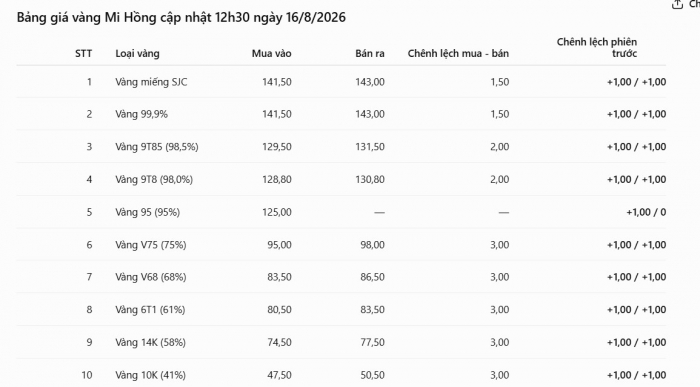Image resolution: width=700 pixels, height=387 pixels.
Task: Click the 'Vàng 10K (41%)' cell
Action: point(150,375)
